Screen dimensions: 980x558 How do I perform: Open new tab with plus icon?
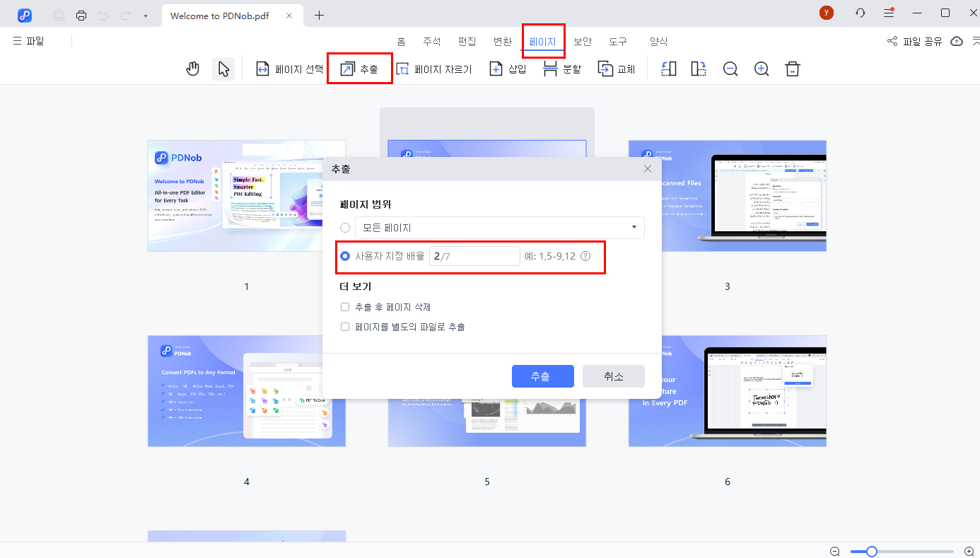tap(319, 15)
